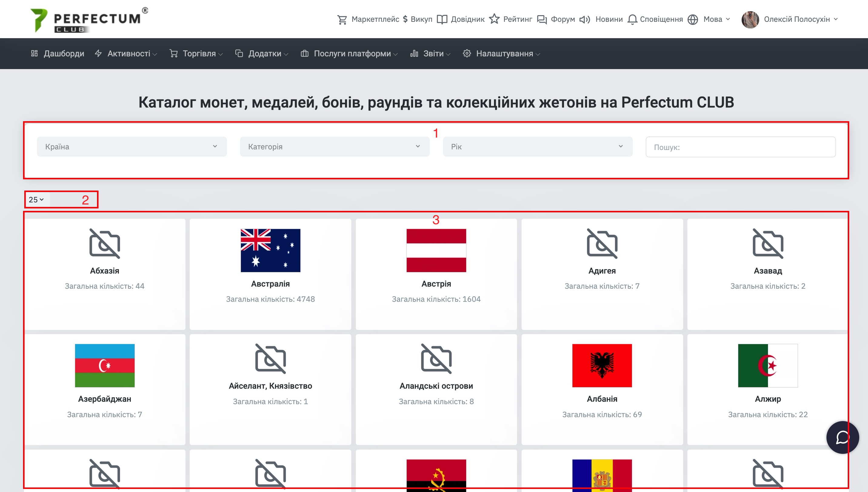Click the Perfectum Club logo
The image size is (868, 492).
click(89, 20)
